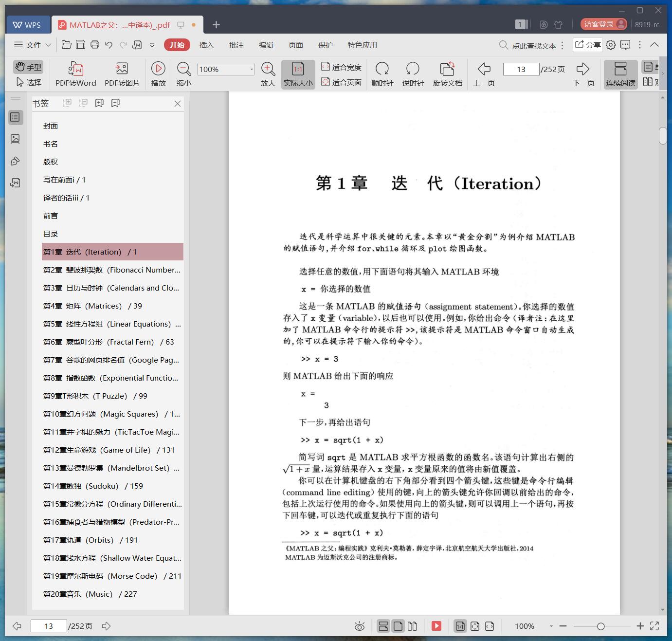Screen dimensions: 672x641
Task: Open settings gear icon near 分享
Action: pyautogui.click(x=611, y=45)
